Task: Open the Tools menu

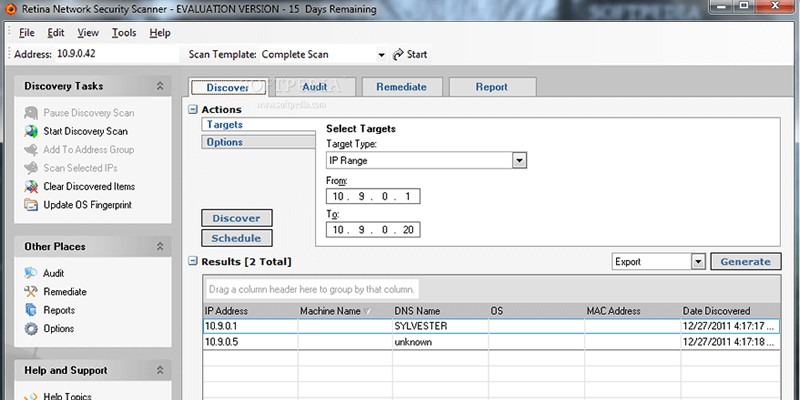Action: click(x=124, y=33)
